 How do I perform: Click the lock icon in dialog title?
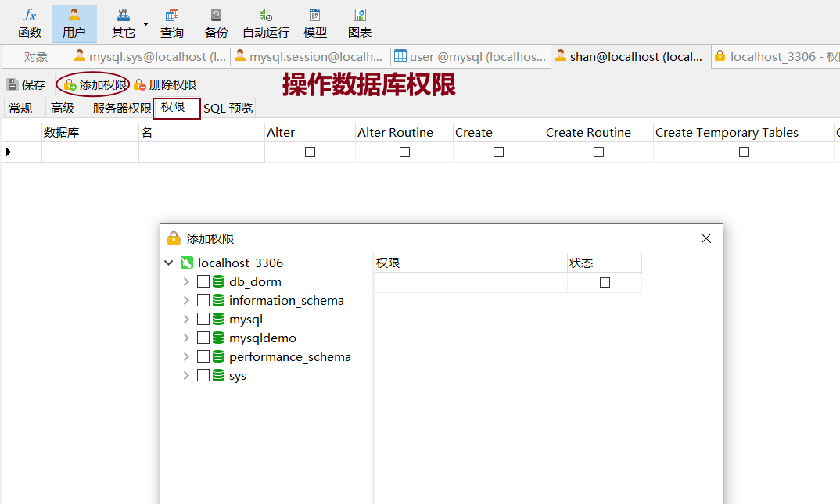[174, 238]
